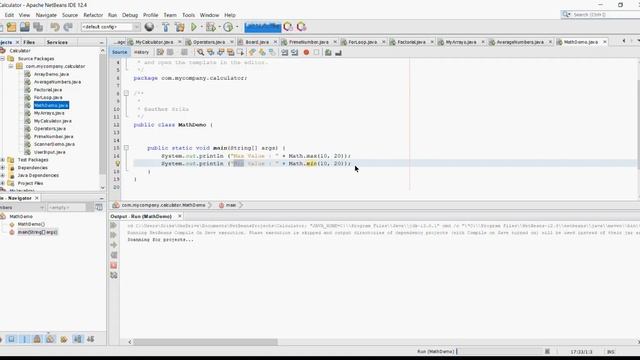Click the History editor view button

pyautogui.click(x=141, y=52)
